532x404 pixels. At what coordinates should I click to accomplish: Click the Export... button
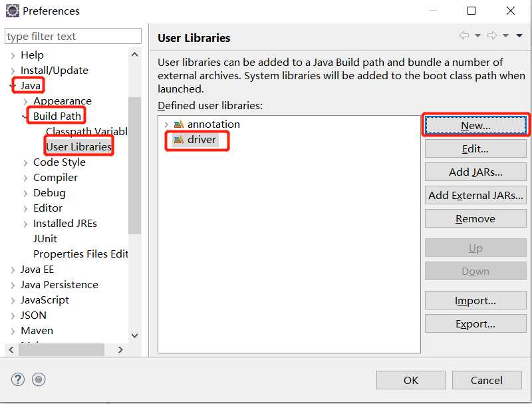click(475, 324)
